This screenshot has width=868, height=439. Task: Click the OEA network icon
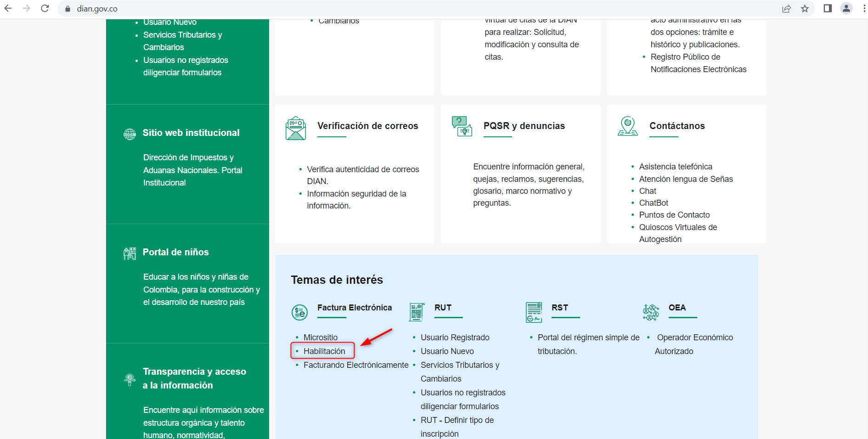tap(651, 312)
